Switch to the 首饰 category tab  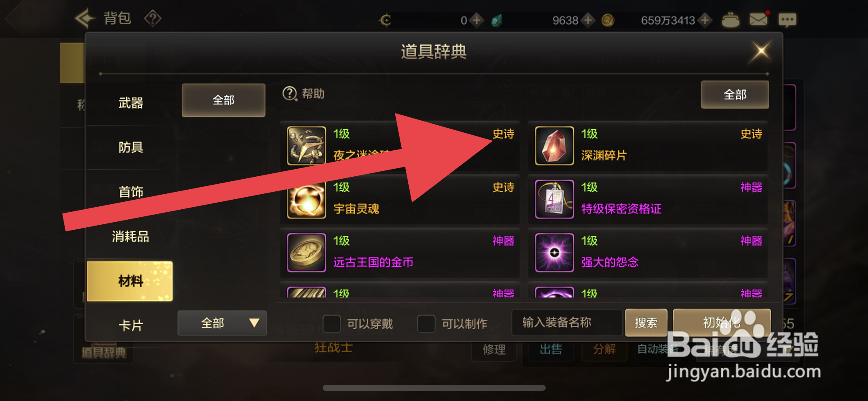pos(130,192)
